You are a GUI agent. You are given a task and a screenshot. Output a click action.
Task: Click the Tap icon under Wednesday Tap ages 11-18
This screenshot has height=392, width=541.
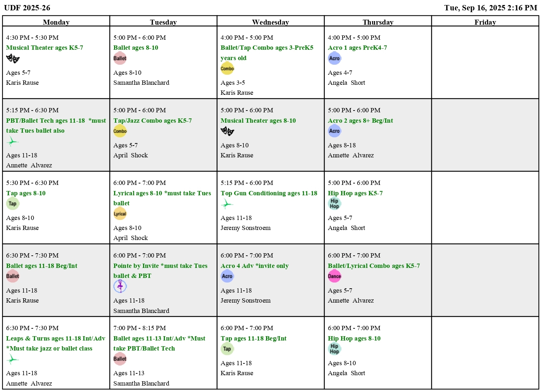227,349
